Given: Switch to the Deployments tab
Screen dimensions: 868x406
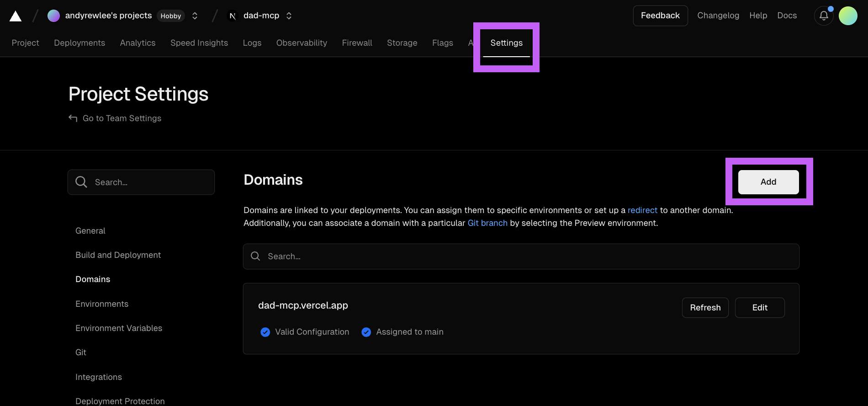Looking at the screenshot, I should point(79,43).
